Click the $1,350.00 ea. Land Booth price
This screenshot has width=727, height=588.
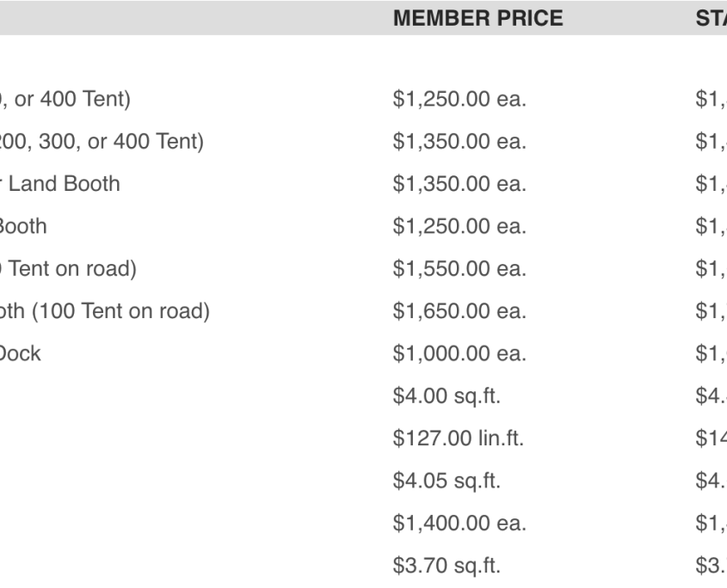459,184
